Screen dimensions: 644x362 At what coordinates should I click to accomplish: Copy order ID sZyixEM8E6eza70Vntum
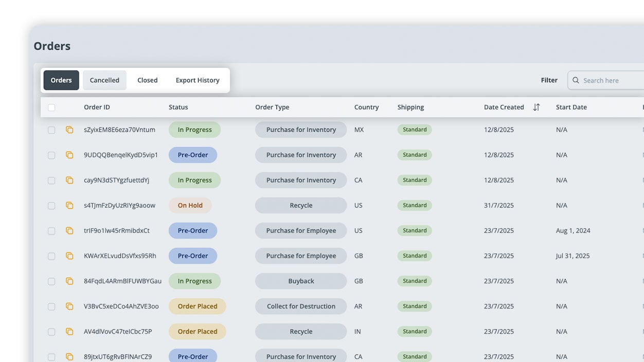(69, 130)
